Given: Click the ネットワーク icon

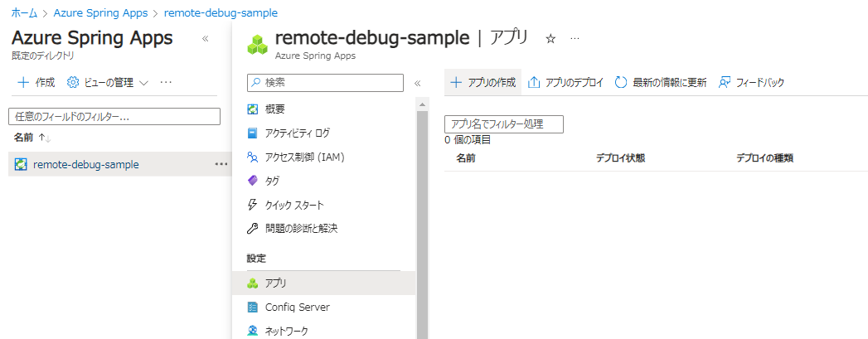Looking at the screenshot, I should (252, 331).
